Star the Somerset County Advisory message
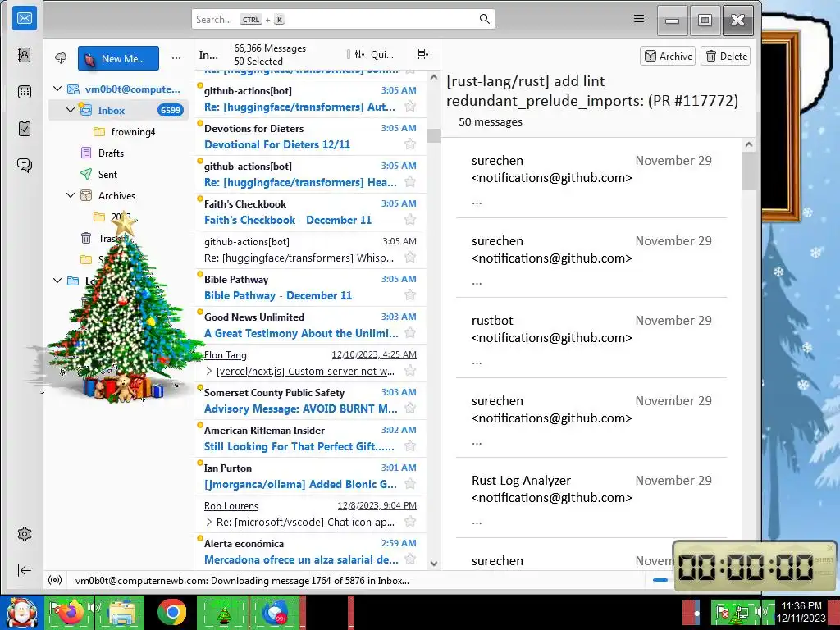Viewport: 840px width, 630px height. [410, 409]
